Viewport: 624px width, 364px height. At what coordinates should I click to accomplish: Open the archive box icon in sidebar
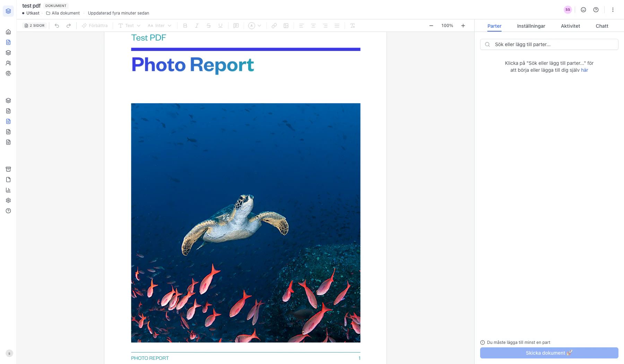(8, 169)
